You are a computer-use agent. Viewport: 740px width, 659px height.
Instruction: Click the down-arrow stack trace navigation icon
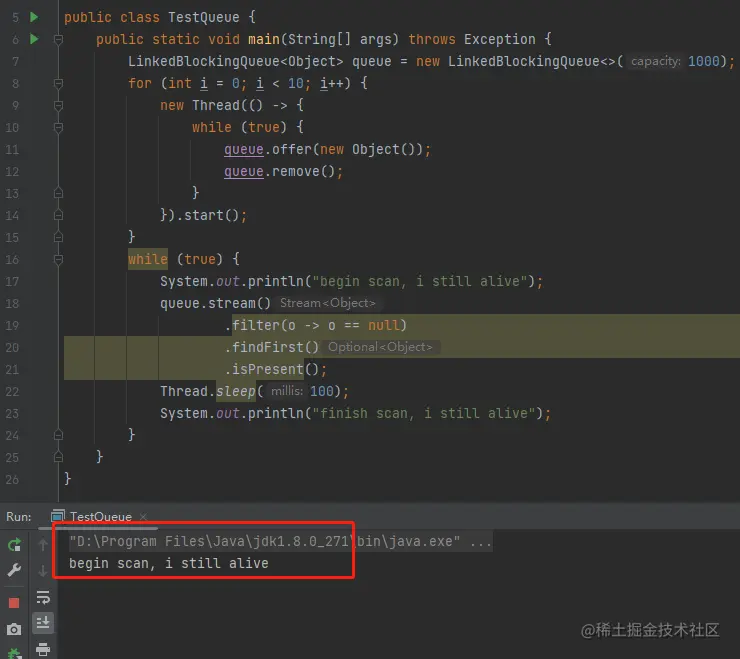point(43,571)
